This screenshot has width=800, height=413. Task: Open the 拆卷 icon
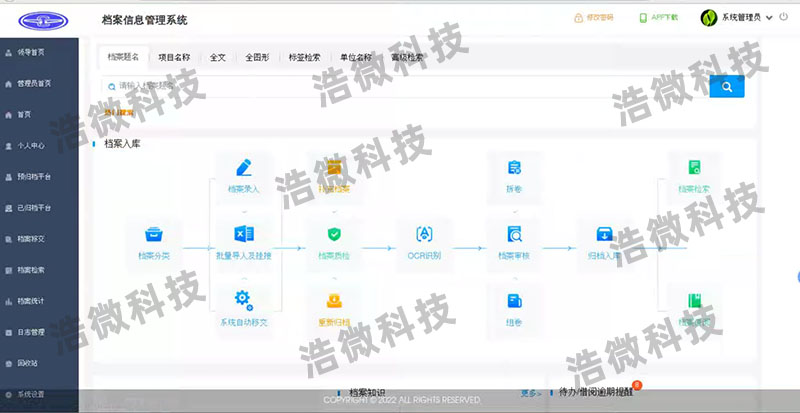click(x=514, y=167)
